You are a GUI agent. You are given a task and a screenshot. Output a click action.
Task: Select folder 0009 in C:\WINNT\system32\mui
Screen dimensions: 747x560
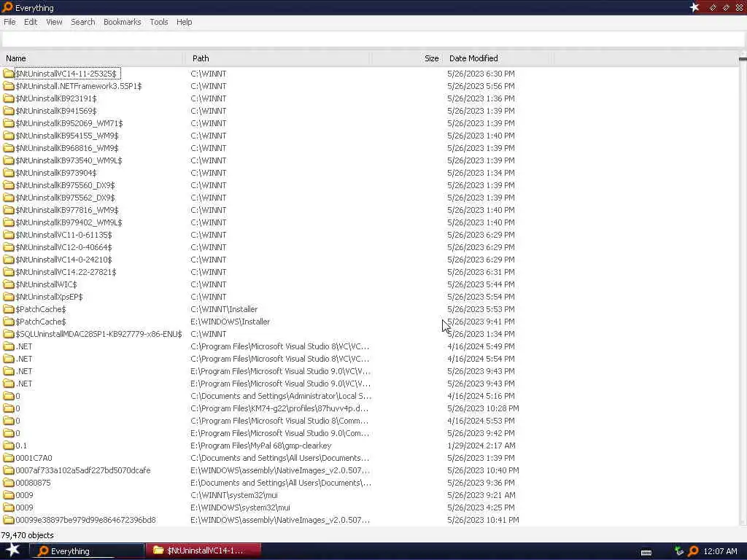(x=24, y=495)
